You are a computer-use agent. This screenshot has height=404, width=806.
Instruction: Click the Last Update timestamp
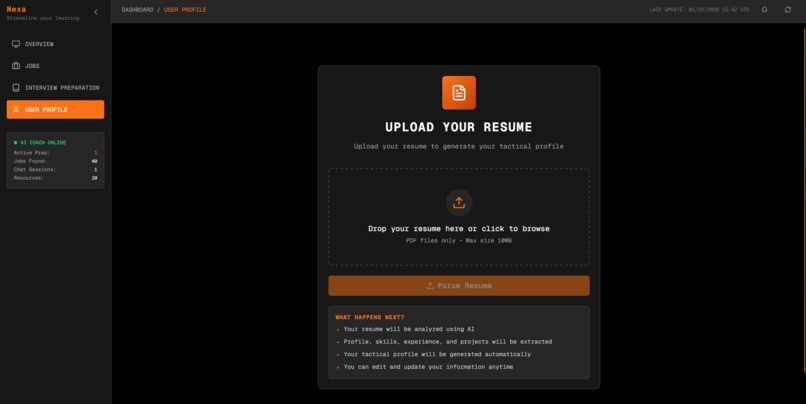tap(699, 10)
